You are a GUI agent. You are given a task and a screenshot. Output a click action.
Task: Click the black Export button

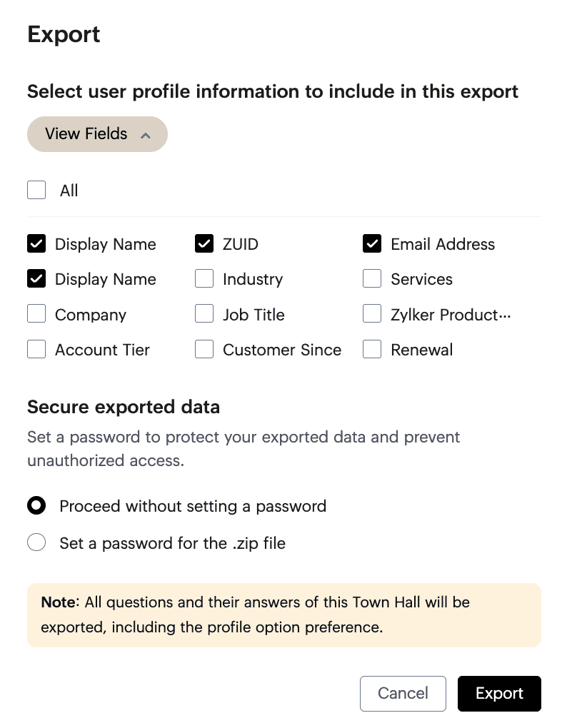(499, 694)
